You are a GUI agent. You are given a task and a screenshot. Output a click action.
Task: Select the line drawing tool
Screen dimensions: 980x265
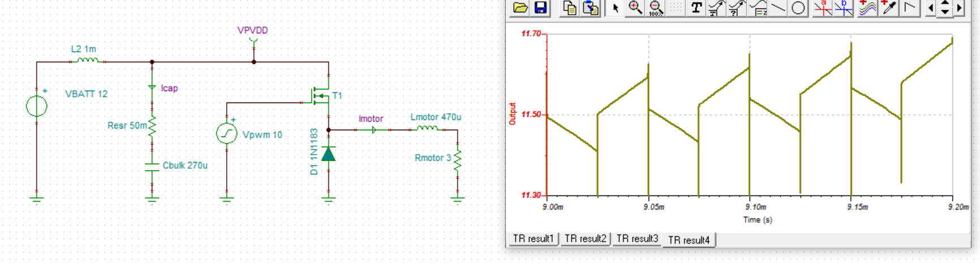(x=778, y=8)
